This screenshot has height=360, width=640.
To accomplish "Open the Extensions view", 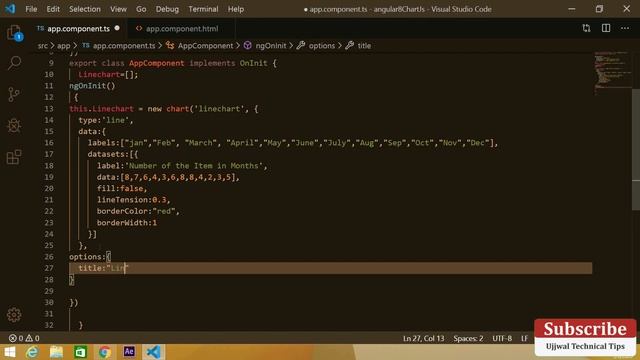I will [x=14, y=157].
